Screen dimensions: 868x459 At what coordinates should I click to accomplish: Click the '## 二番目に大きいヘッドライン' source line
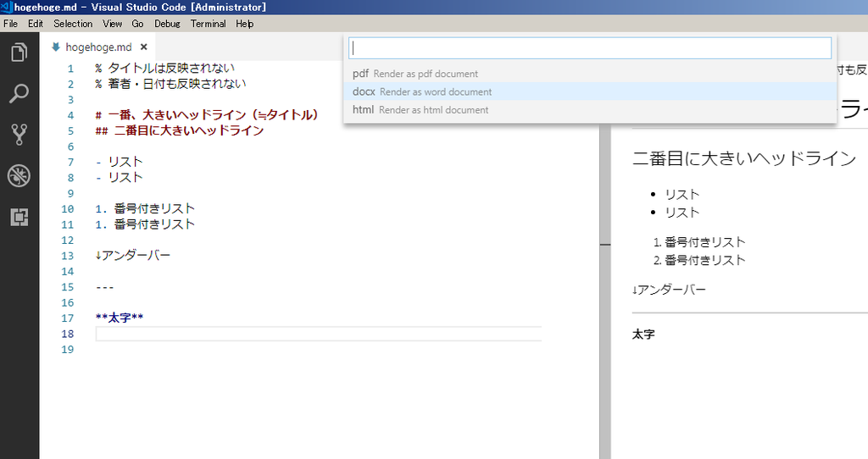(180, 130)
